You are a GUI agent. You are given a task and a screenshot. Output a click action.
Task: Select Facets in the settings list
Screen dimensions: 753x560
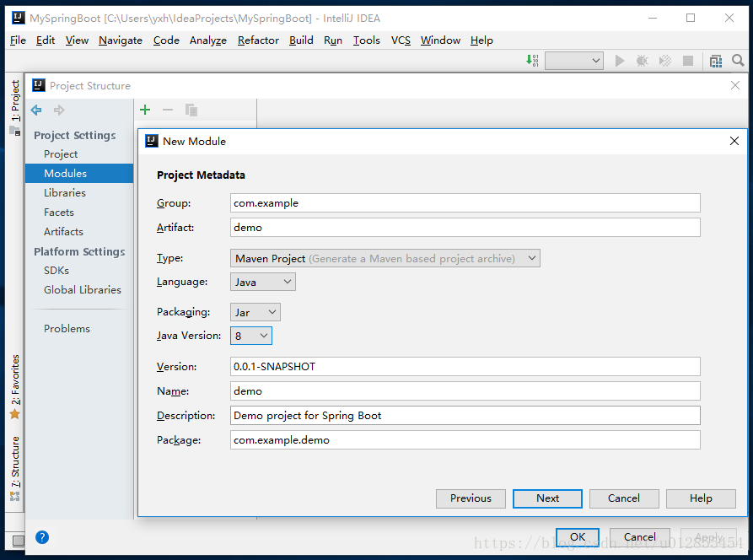(79, 213)
